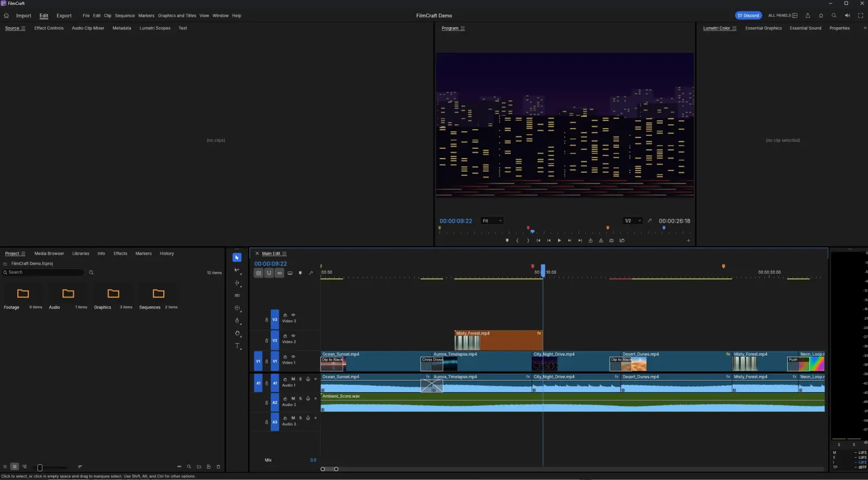Open the Main Edit sequence panel menu
868x480 pixels.
click(284, 254)
